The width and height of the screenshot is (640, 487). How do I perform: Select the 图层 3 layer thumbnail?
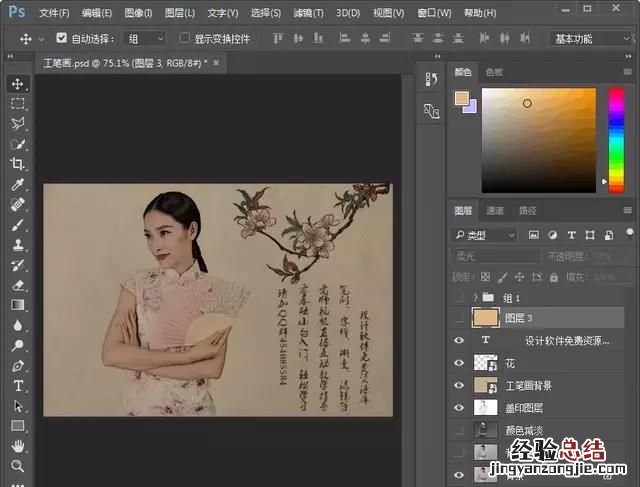(x=486, y=318)
